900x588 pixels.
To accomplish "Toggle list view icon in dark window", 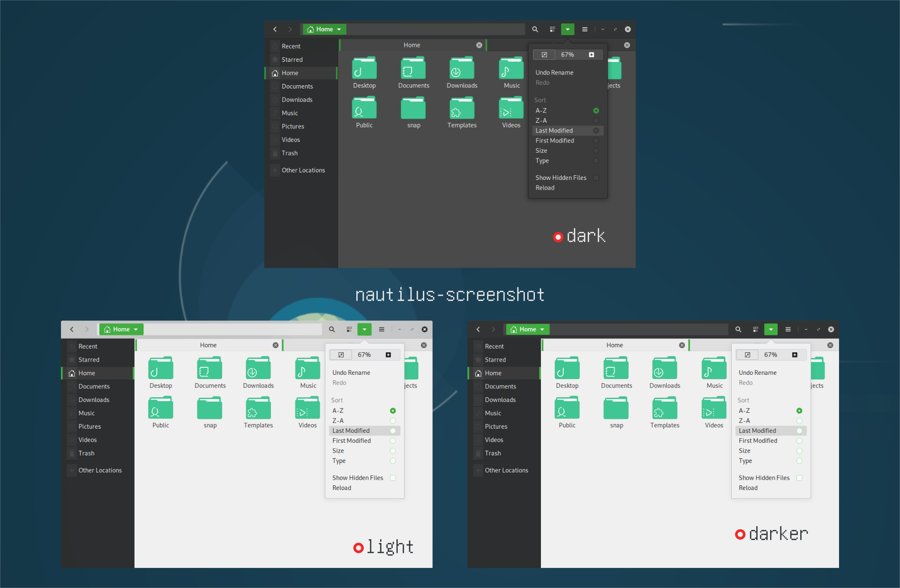I will (x=553, y=29).
